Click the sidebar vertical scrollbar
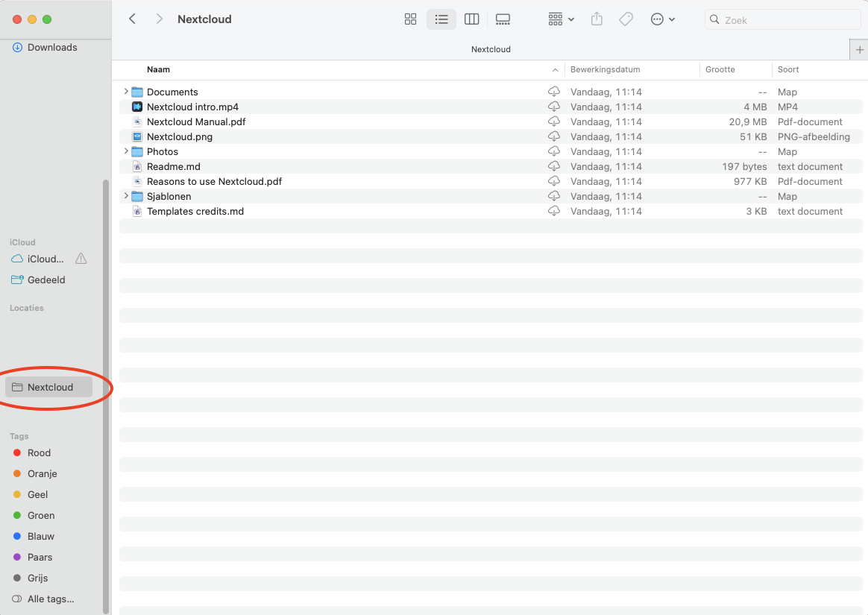This screenshot has width=868, height=615. pyautogui.click(x=106, y=397)
